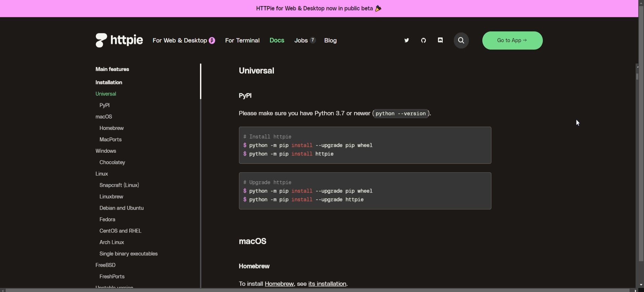644x292 pixels.
Task: Click the Install httpie code block
Action: coord(365,145)
